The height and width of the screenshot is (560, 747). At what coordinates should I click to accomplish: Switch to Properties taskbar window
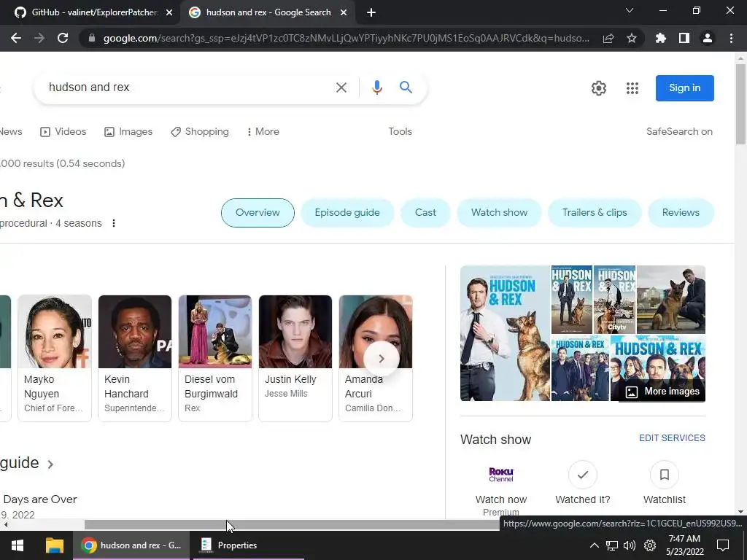pos(248,545)
